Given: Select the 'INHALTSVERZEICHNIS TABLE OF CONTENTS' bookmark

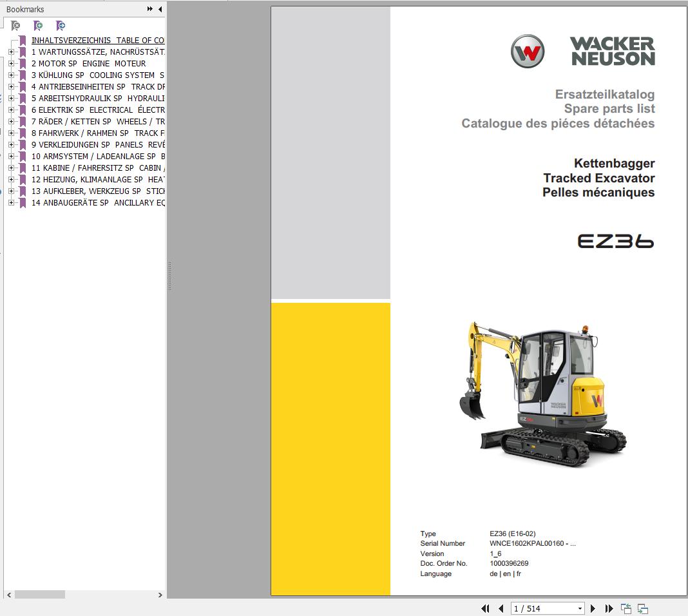Looking at the screenshot, I should pyautogui.click(x=97, y=40).
